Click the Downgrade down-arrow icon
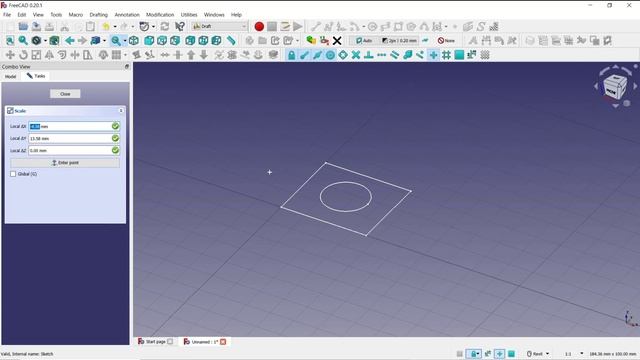640x360 pixels. 204,55
